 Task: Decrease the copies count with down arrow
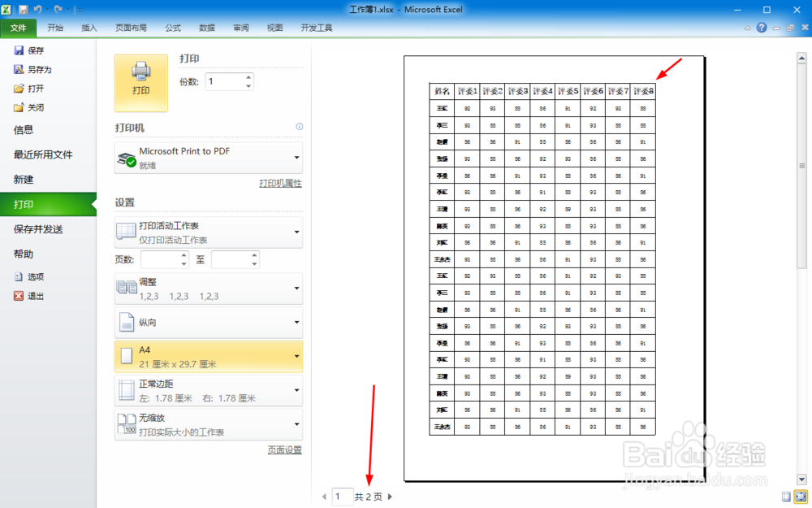(248, 85)
